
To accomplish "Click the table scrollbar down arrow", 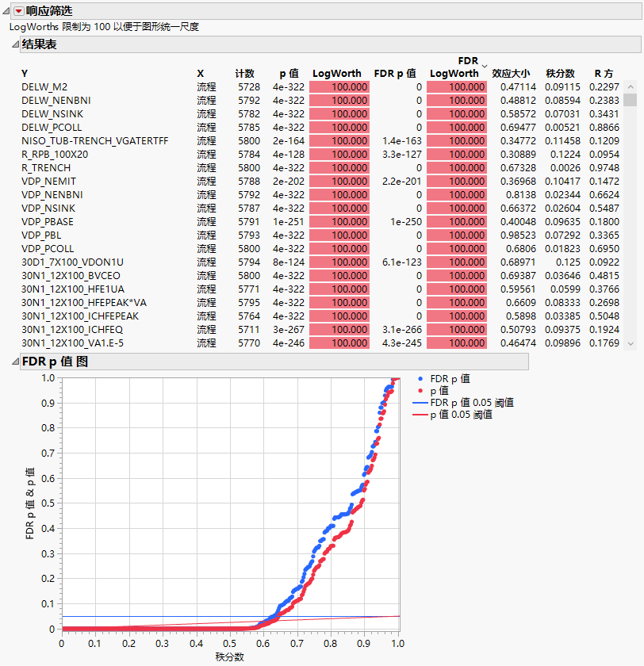I will click(631, 343).
